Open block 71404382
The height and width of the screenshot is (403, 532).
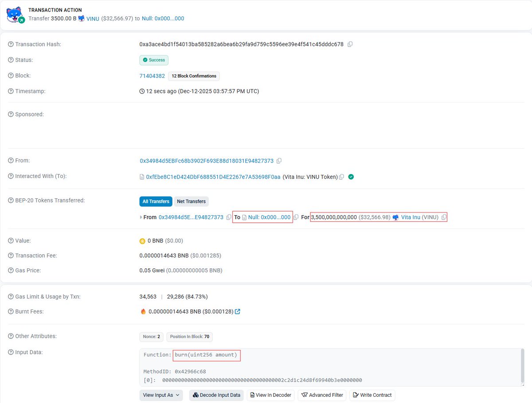pyautogui.click(x=152, y=76)
